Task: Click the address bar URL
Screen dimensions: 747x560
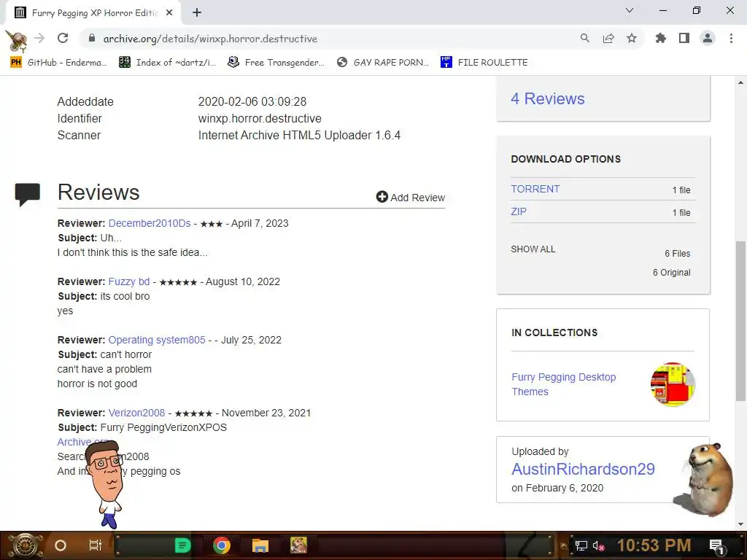Action: (210, 39)
